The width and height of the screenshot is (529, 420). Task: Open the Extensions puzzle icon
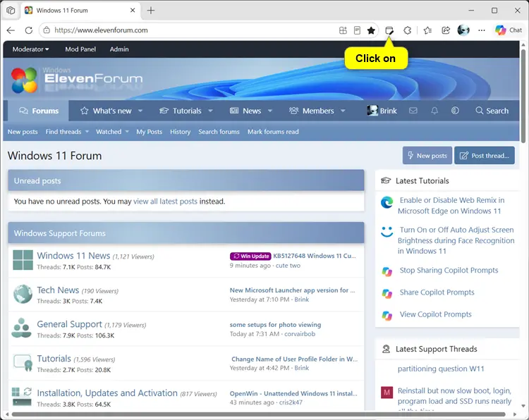[x=408, y=30]
